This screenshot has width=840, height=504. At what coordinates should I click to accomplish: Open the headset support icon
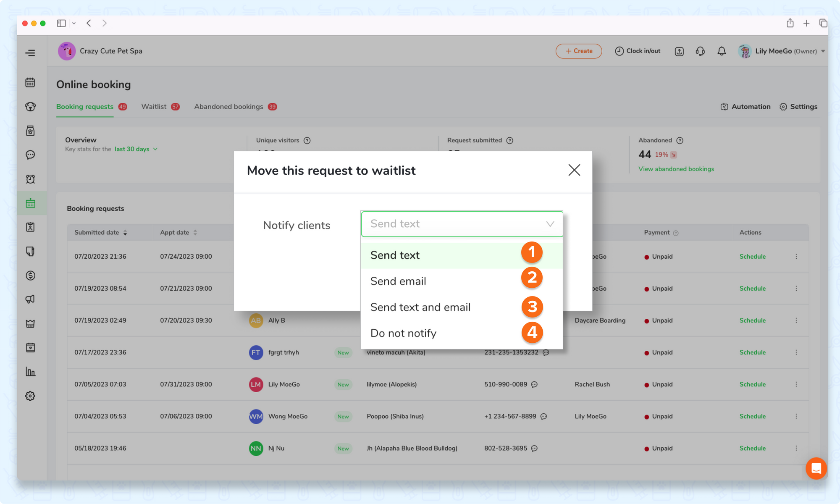[x=700, y=51]
